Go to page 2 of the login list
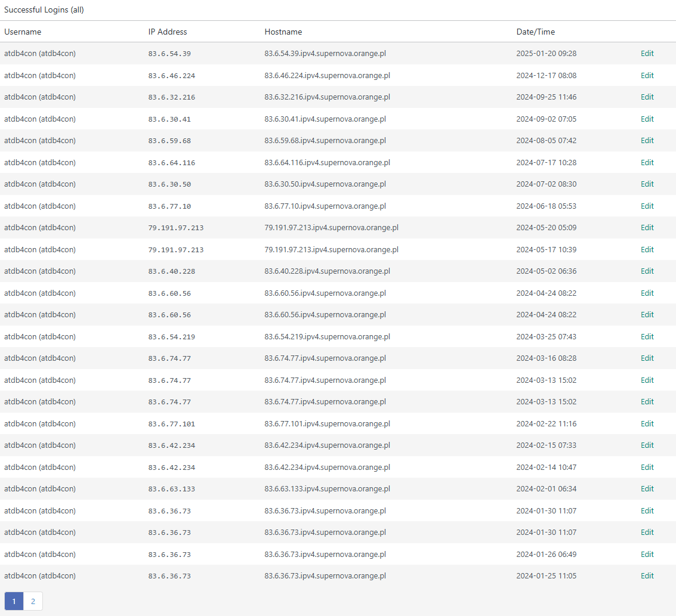This screenshot has height=616, width=676. tap(33, 601)
